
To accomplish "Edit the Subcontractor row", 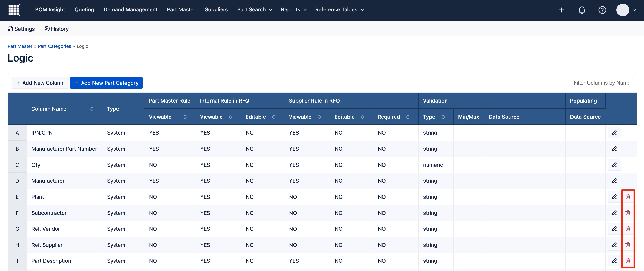I will [x=614, y=213].
